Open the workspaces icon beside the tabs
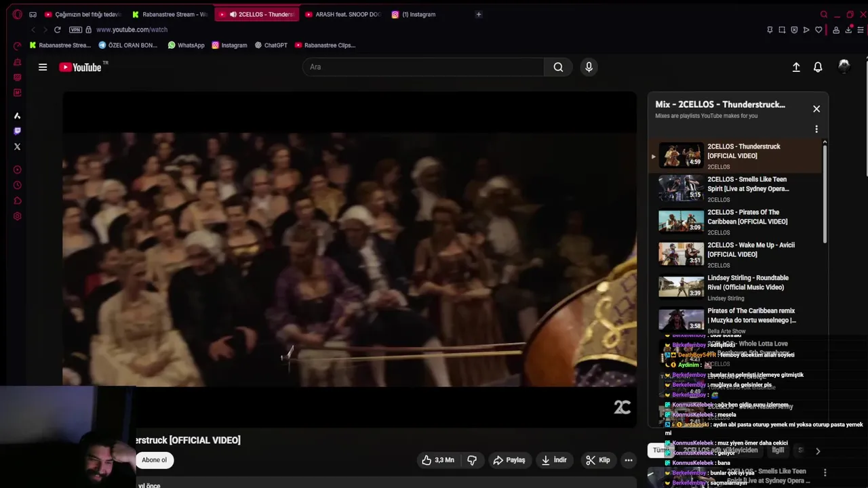868x488 pixels. coord(33,14)
